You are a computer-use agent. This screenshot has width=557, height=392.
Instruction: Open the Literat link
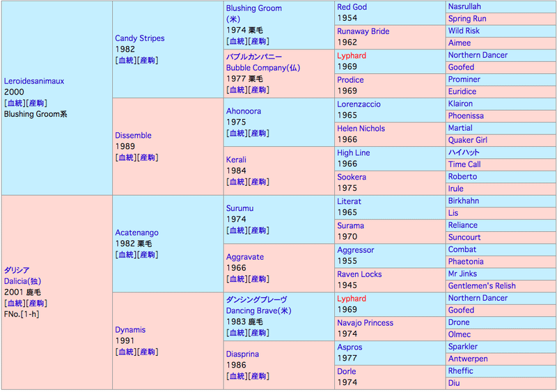point(350,201)
